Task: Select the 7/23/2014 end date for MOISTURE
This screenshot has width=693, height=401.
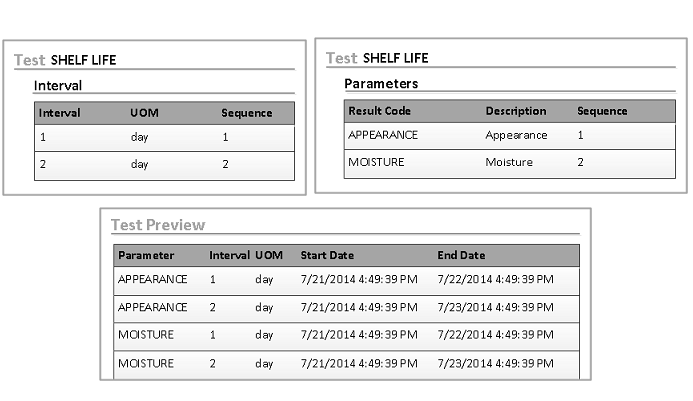Action: pyautogui.click(x=494, y=363)
